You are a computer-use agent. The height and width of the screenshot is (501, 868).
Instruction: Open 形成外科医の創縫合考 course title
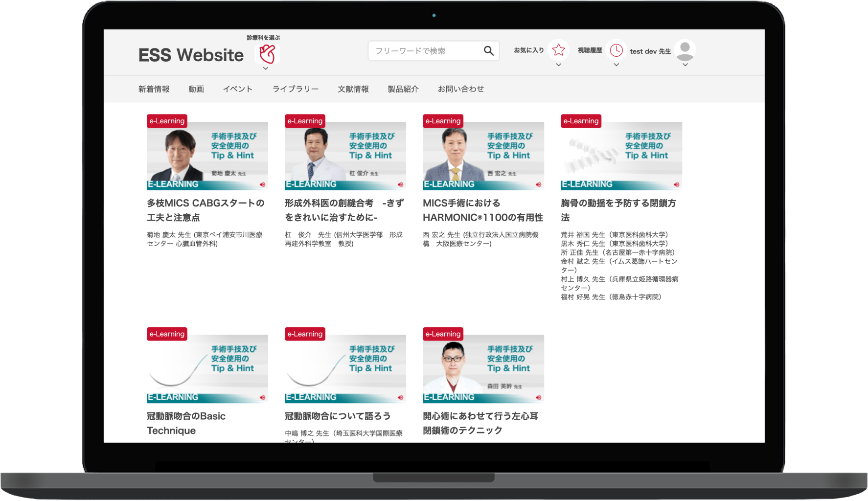click(344, 210)
